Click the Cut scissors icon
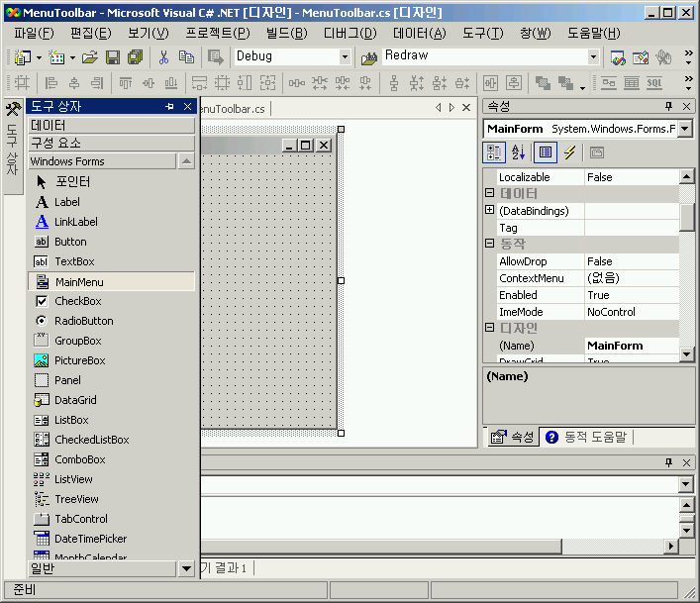Screen dimensions: 700x603 click(164, 57)
